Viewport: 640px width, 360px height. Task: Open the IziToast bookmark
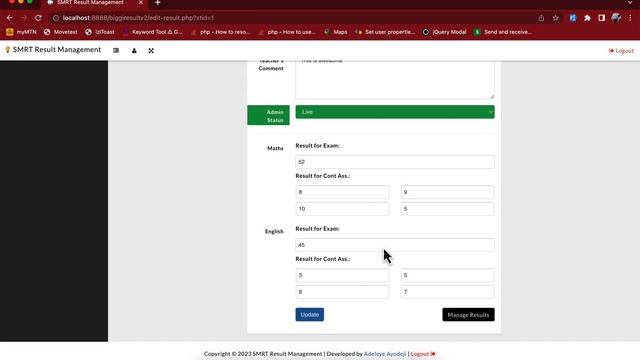(100, 32)
